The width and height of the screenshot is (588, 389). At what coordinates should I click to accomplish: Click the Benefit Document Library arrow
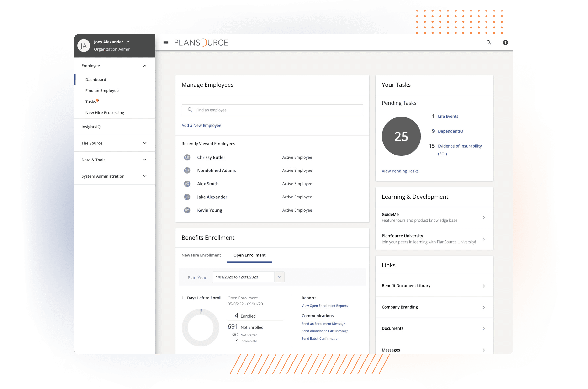(x=484, y=286)
